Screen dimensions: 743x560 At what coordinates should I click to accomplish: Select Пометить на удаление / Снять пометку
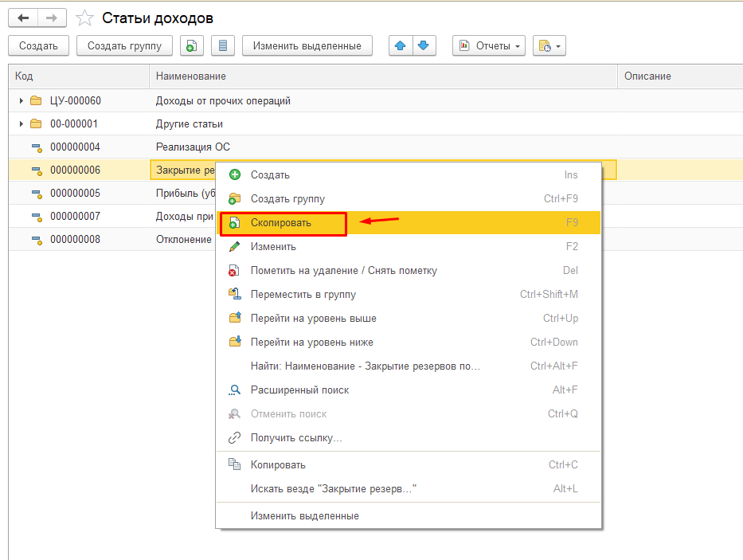(409, 270)
